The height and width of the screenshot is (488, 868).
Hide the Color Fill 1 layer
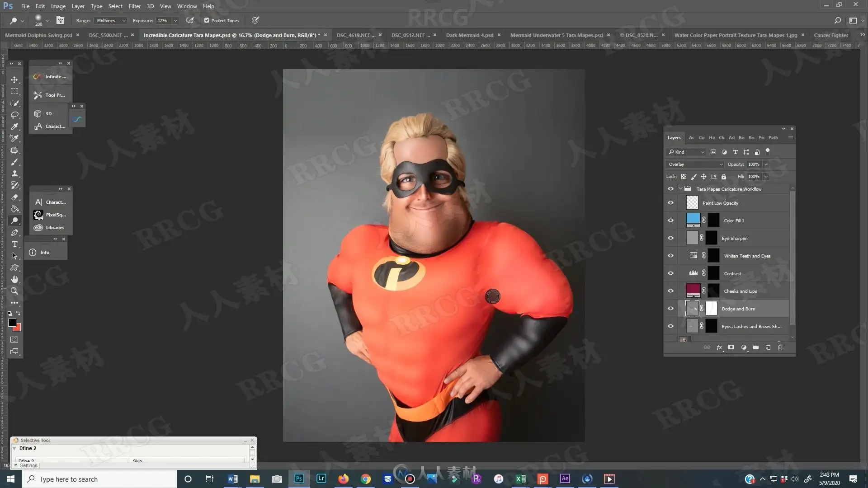click(670, 221)
